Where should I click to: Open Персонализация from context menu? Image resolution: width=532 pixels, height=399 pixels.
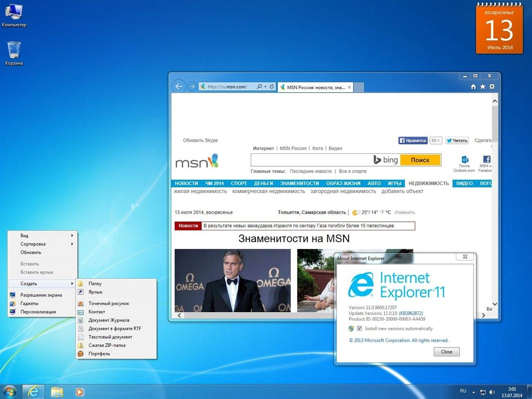43,311
